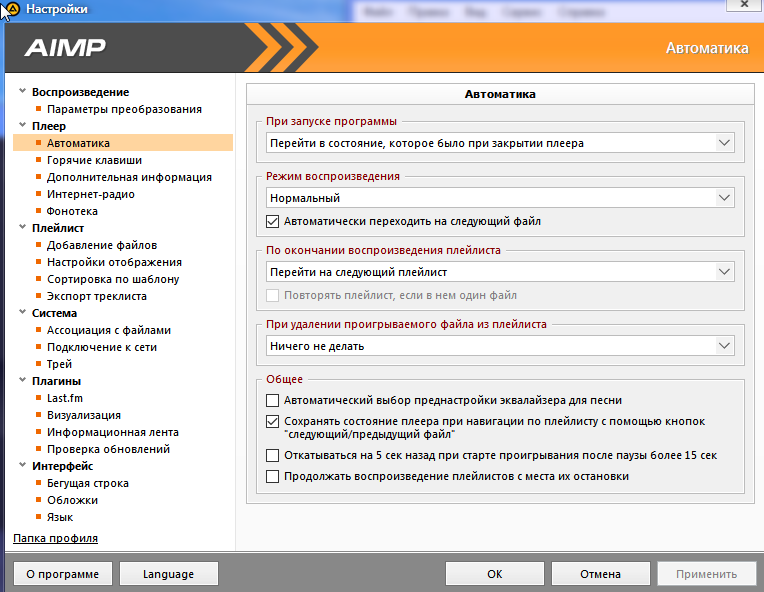Enable Автоматический выбор преднастройки эквалайзера

pyautogui.click(x=272, y=401)
